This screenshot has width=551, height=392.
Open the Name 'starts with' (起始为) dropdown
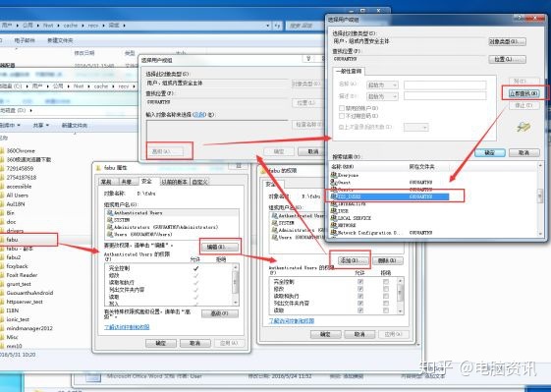pos(382,84)
